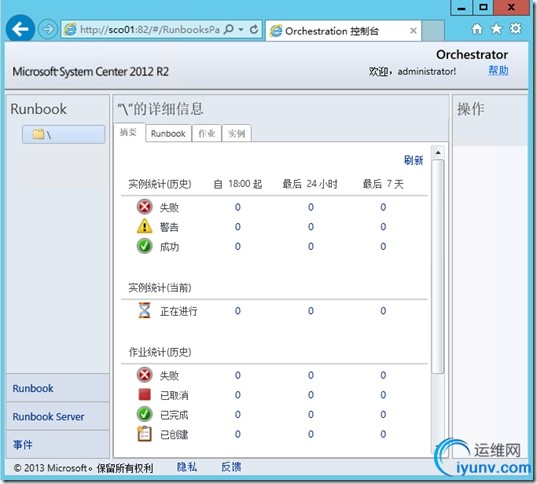Open the 反馈 feedback link
537x484 pixels.
[231, 467]
